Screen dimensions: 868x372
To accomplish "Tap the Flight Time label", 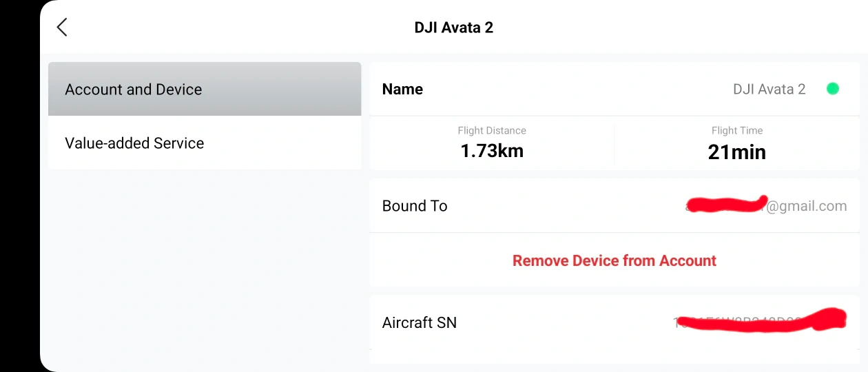I will [x=737, y=130].
